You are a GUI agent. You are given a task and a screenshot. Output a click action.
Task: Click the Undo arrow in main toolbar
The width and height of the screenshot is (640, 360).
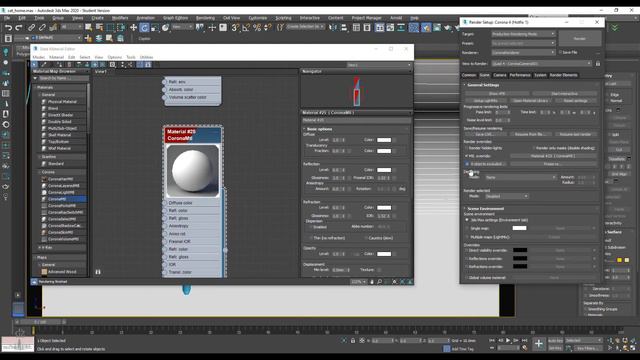point(8,27)
